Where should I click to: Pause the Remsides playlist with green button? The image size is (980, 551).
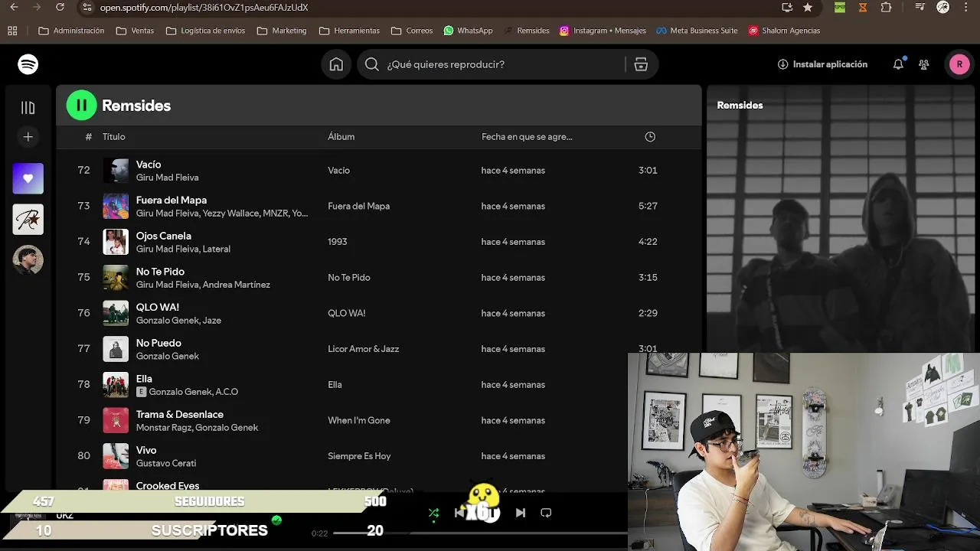click(81, 106)
